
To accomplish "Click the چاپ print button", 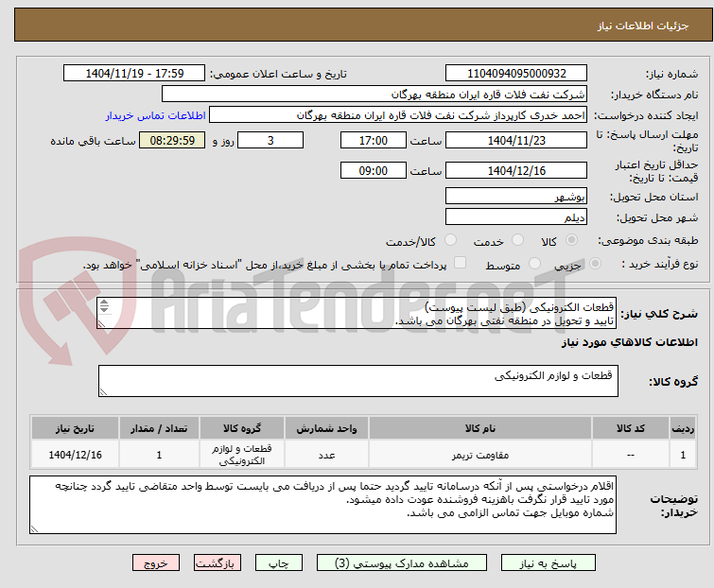I will 279,563.
